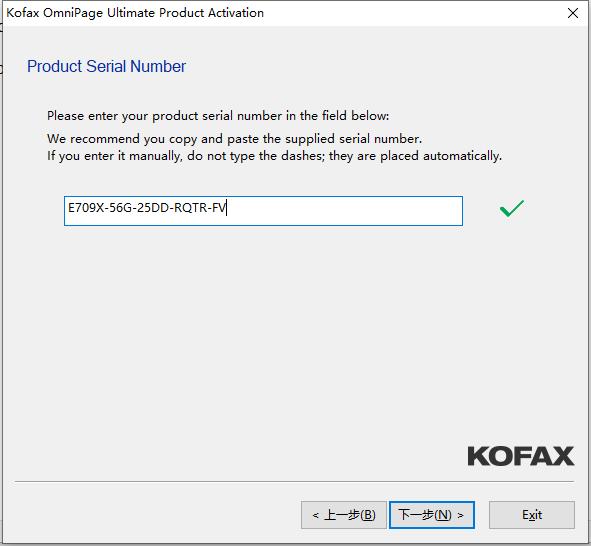This screenshot has height=546, width=591.
Task: Click after FV at serial number end
Action: pos(227,208)
